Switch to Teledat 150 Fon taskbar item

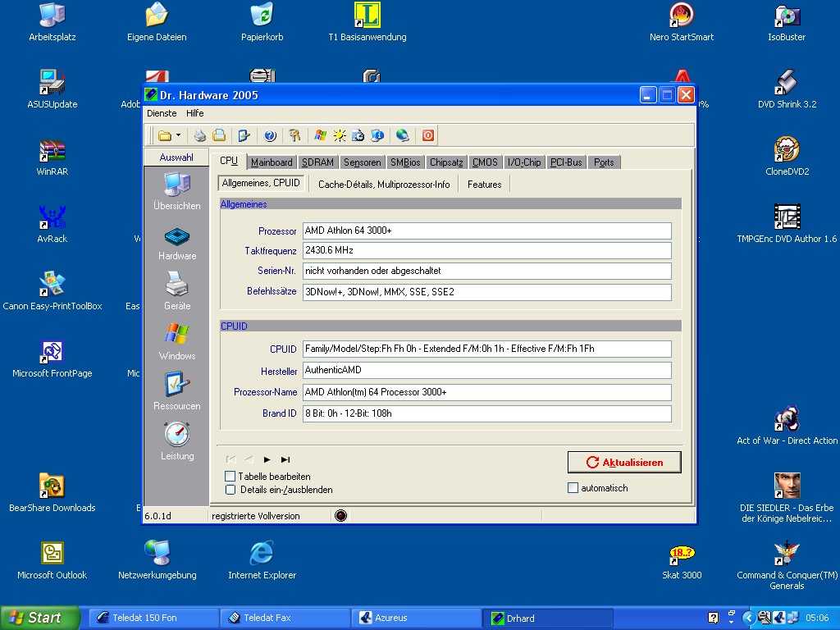153,618
